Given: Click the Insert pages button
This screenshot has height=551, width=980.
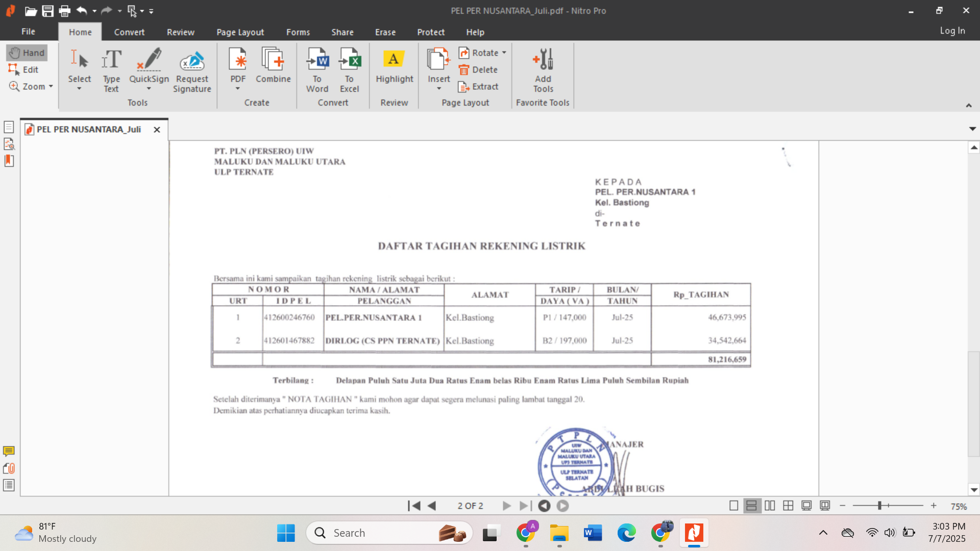Looking at the screenshot, I should 439,69.
